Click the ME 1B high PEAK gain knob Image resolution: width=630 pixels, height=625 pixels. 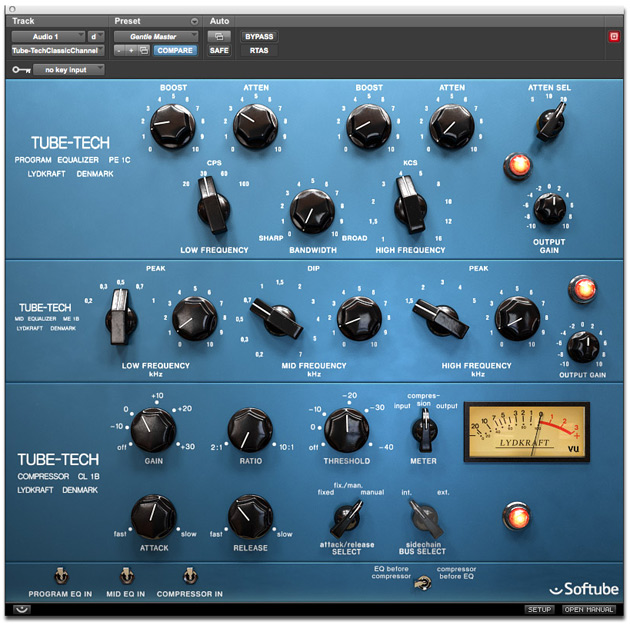click(517, 319)
